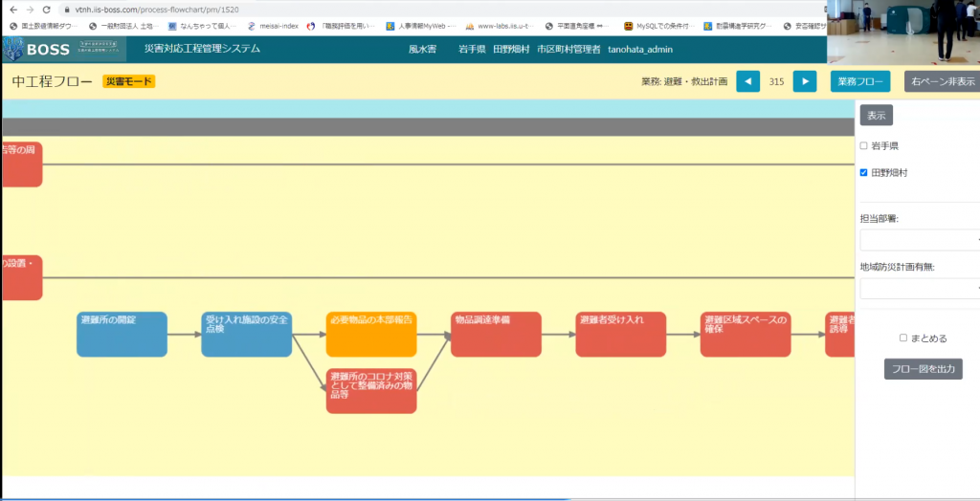Uncheck the 田野畑村 checkbox
Viewport: 980px width, 501px height.
[x=863, y=173]
